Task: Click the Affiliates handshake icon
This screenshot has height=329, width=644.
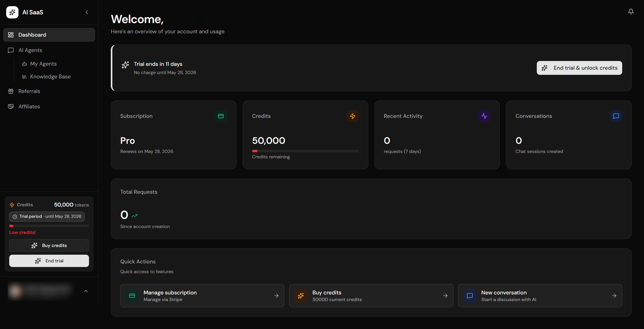Action: (x=11, y=107)
